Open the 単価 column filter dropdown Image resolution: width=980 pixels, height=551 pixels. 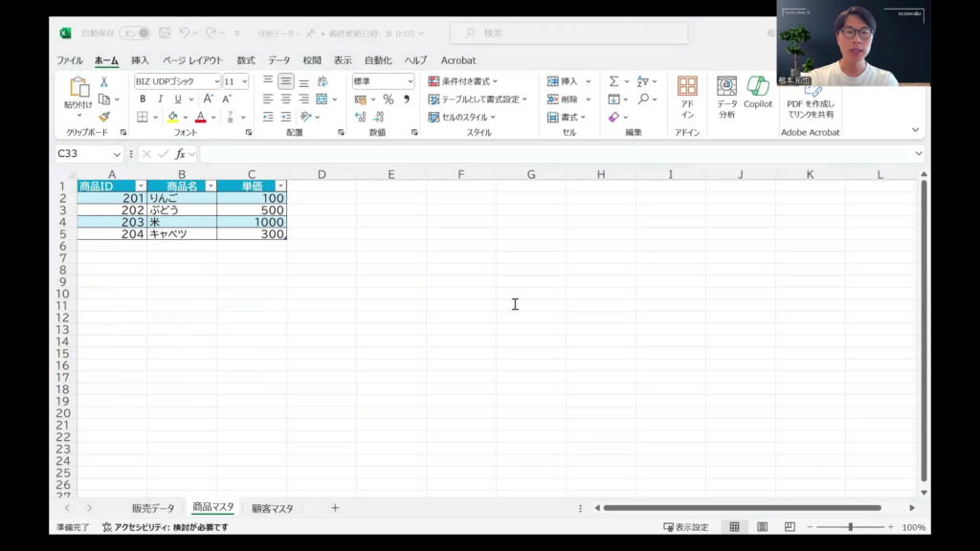tap(279, 187)
